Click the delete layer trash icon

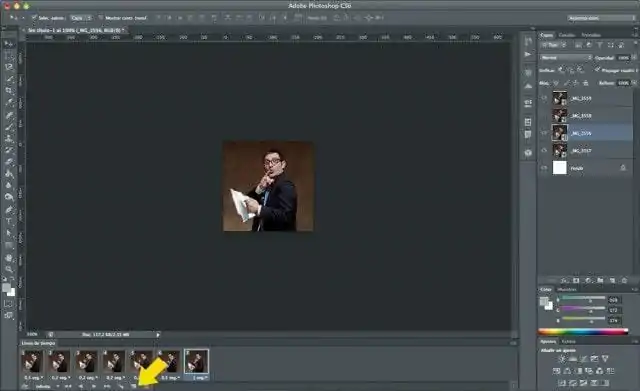tap(624, 280)
